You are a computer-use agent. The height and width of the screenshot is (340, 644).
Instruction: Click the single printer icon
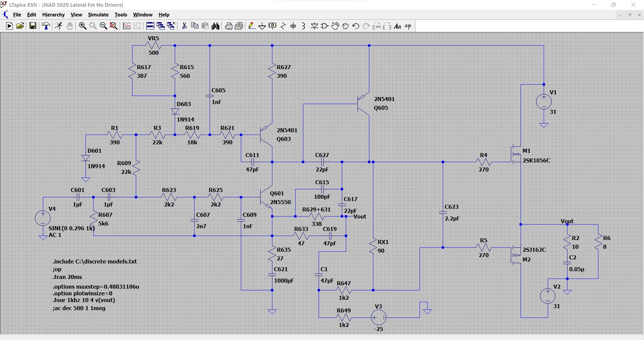pyautogui.click(x=229, y=26)
